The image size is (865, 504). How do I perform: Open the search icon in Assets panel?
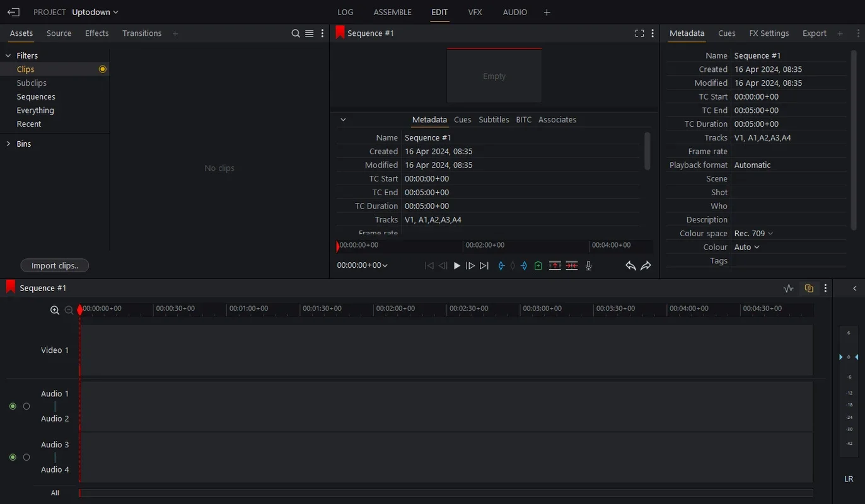pyautogui.click(x=296, y=33)
